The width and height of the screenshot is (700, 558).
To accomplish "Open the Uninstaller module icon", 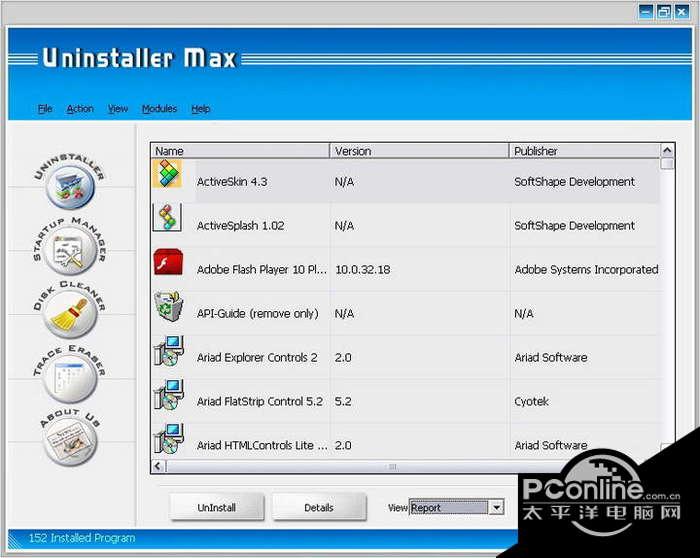I will tap(70, 187).
